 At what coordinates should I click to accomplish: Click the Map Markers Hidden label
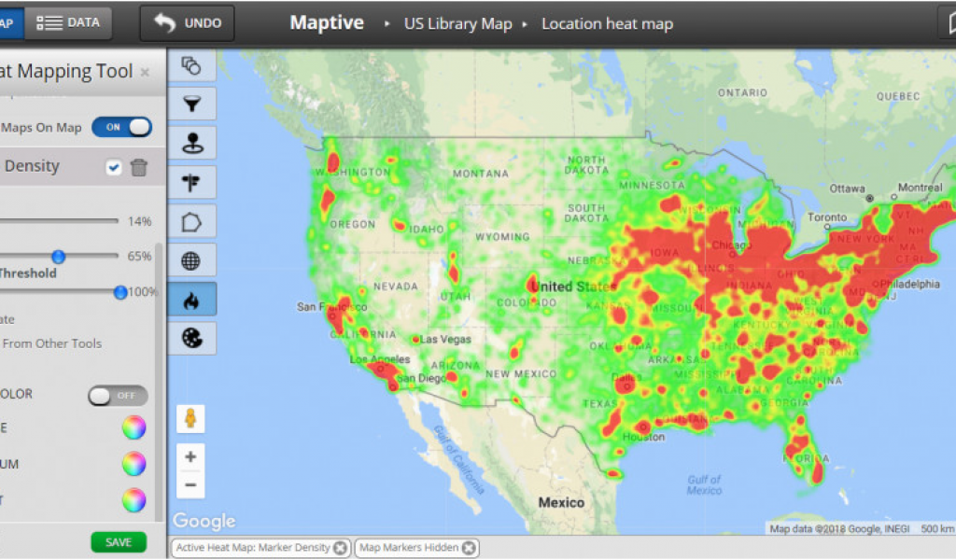[409, 548]
